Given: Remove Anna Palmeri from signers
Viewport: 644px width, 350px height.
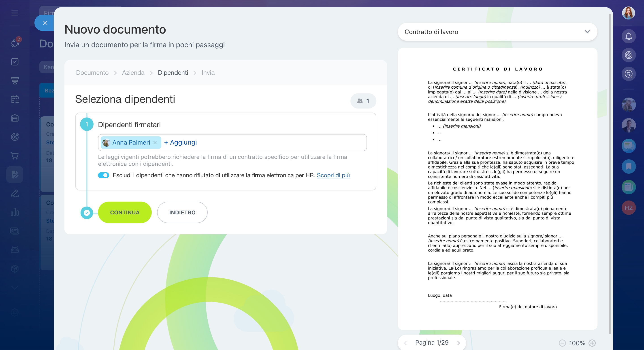Looking at the screenshot, I should pyautogui.click(x=155, y=143).
